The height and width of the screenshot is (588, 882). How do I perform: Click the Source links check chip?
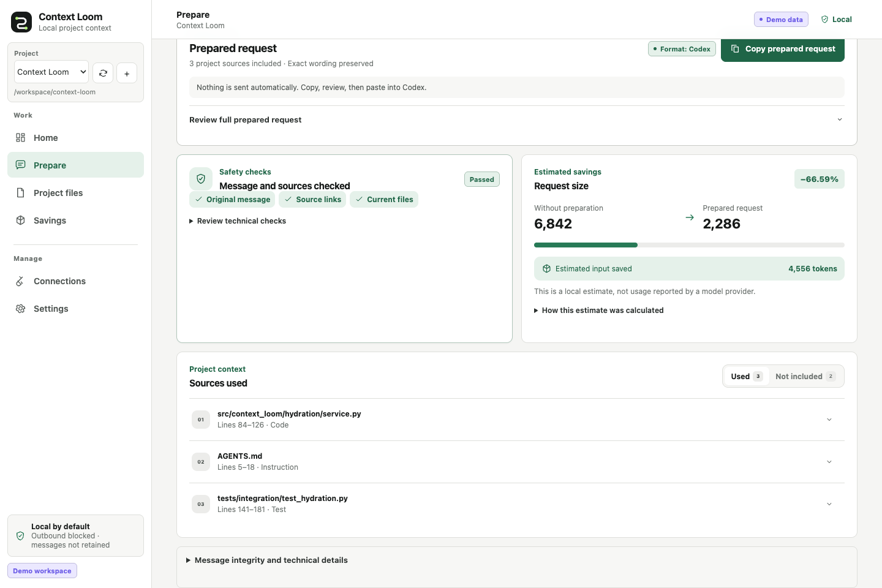click(312, 200)
